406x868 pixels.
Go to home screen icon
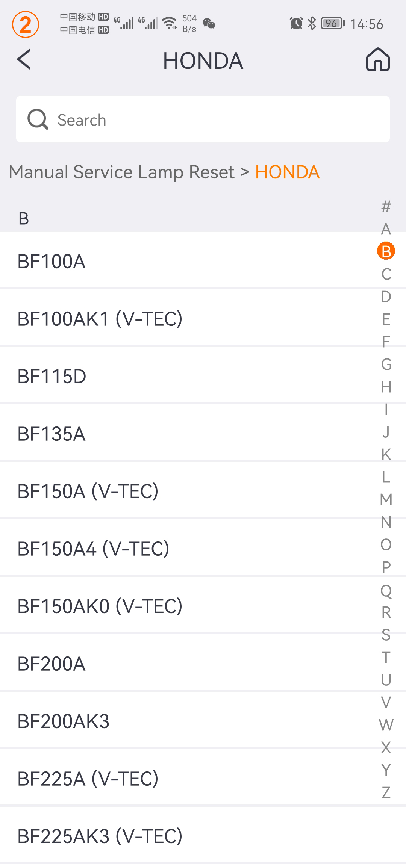click(378, 59)
